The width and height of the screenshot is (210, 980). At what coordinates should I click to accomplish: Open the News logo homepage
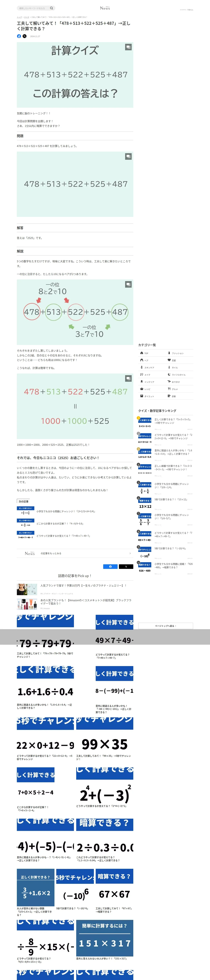pos(105,8)
